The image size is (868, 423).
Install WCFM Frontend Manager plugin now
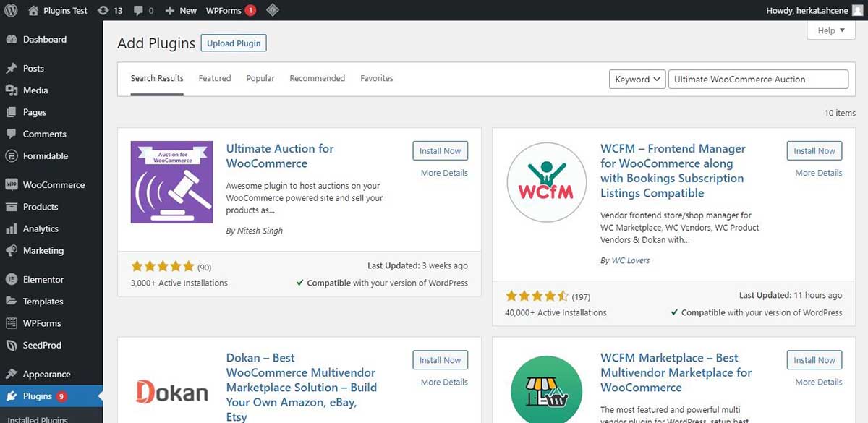point(814,151)
